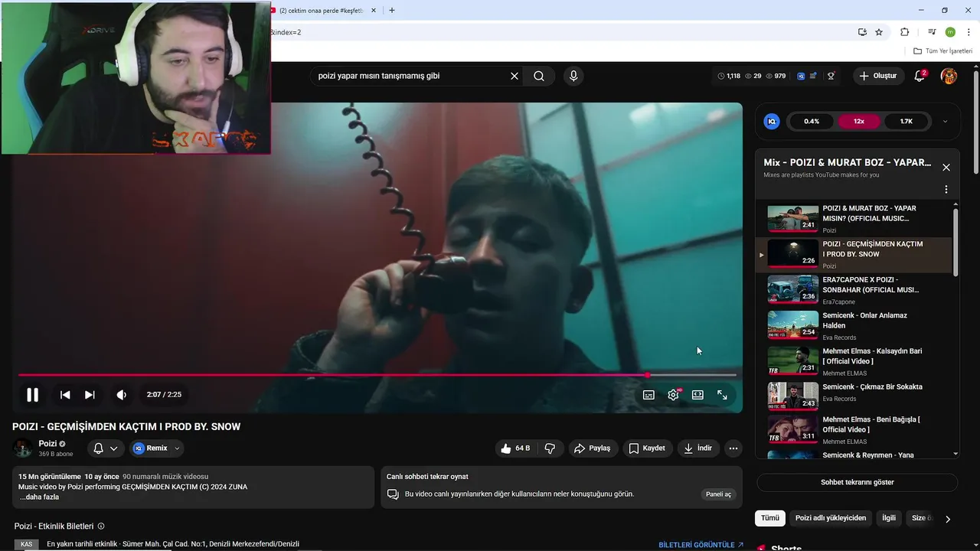Click the info icon beside Etkinlik Biletleri

coord(101,527)
